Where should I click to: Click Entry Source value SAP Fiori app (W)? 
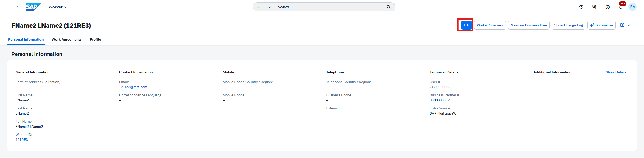click(443, 113)
